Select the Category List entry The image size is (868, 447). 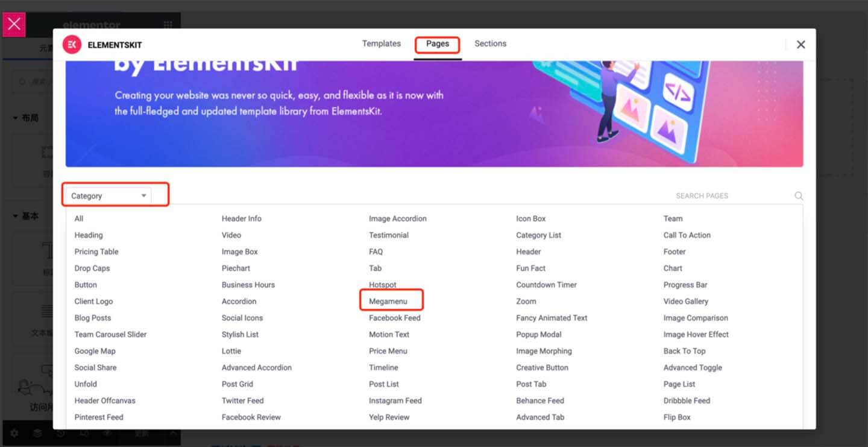(x=539, y=235)
